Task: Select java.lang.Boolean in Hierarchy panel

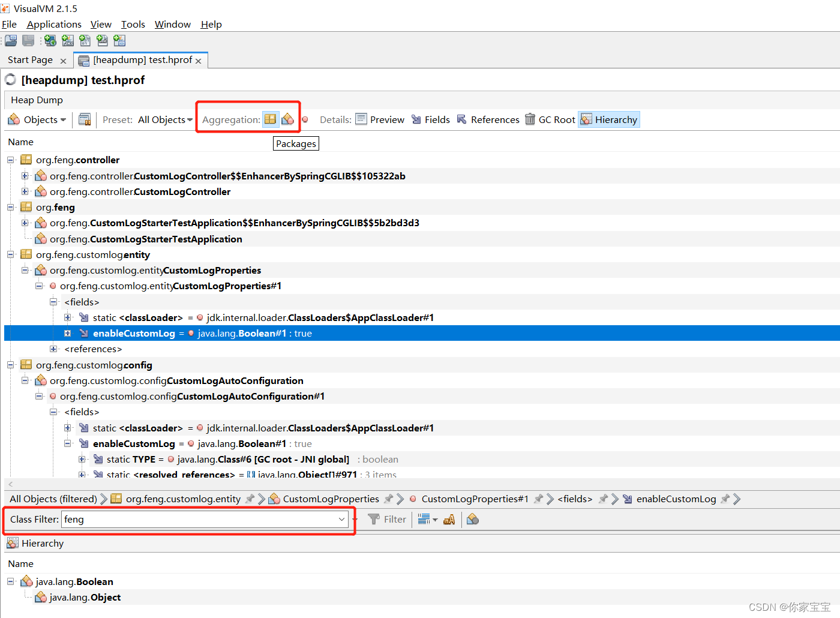Action: pyautogui.click(x=74, y=581)
